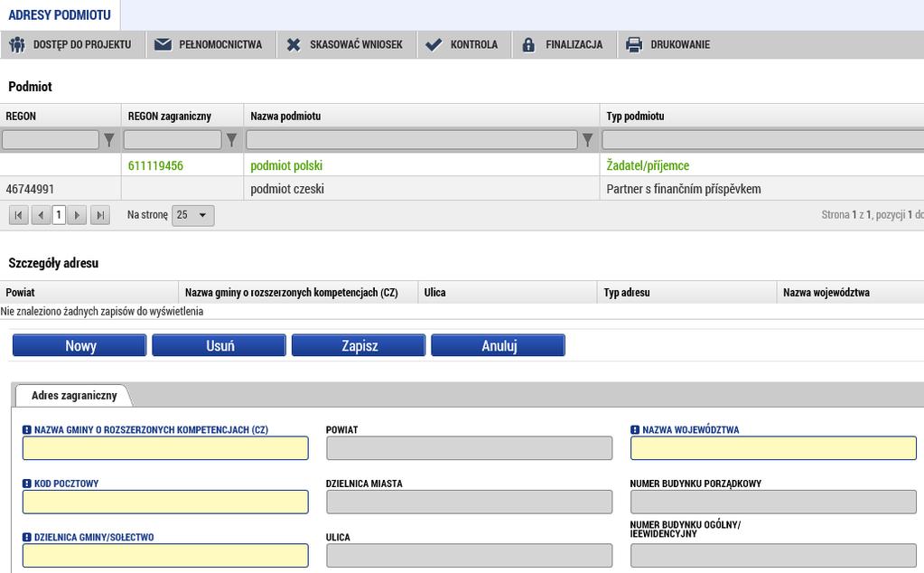
Task: Select the podmiot polski row
Action: 462,165
